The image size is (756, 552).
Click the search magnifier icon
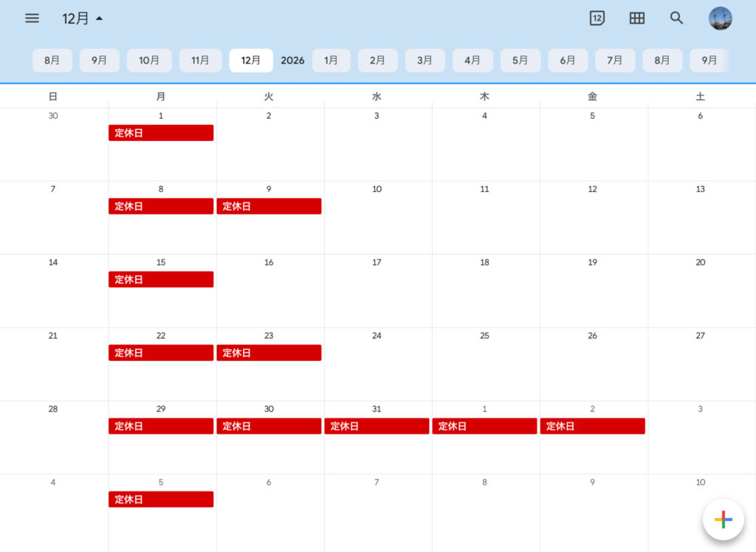click(677, 18)
